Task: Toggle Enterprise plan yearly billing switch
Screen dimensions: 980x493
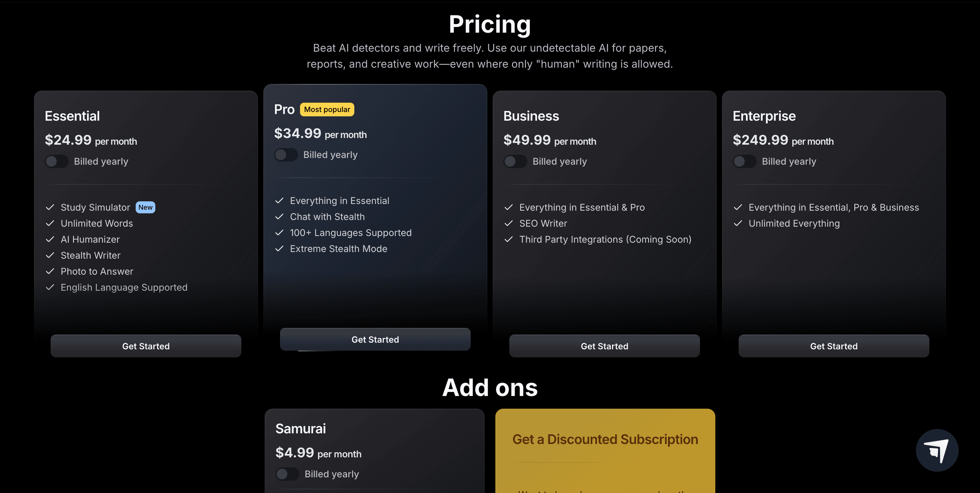Action: pyautogui.click(x=745, y=161)
